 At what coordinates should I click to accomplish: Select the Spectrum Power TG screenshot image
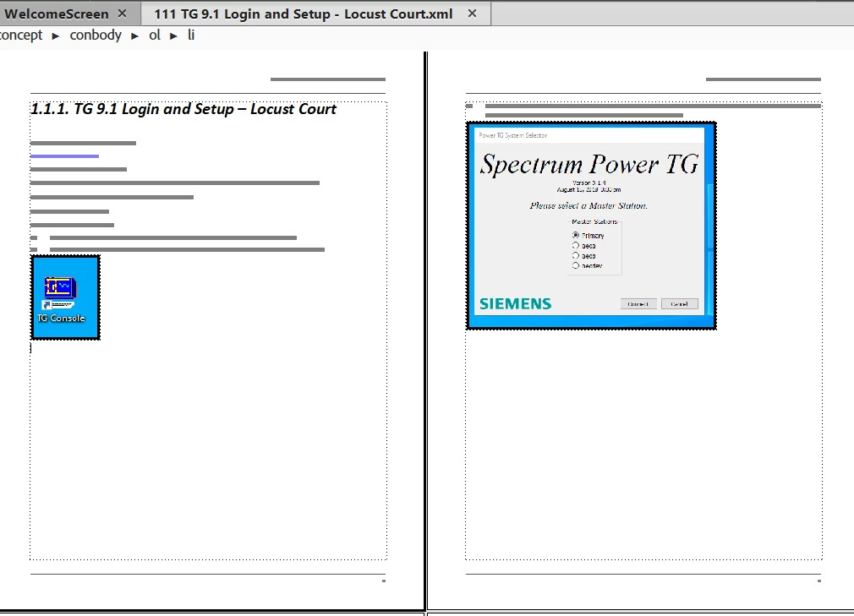(x=592, y=226)
